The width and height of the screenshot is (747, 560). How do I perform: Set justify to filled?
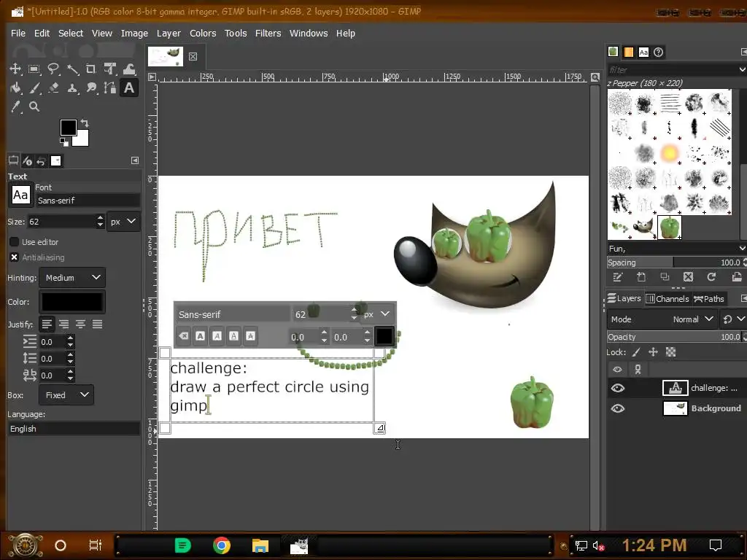pyautogui.click(x=97, y=324)
